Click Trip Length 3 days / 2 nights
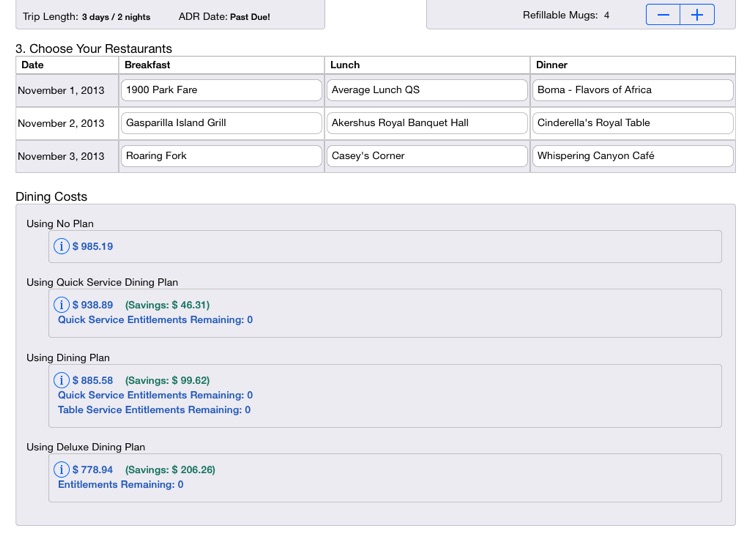 [87, 17]
